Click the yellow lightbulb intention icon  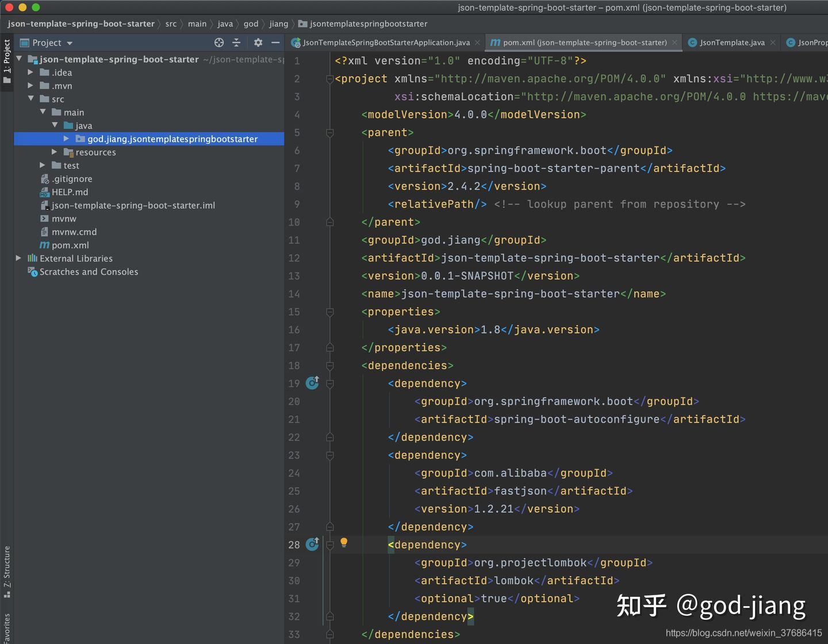click(344, 542)
